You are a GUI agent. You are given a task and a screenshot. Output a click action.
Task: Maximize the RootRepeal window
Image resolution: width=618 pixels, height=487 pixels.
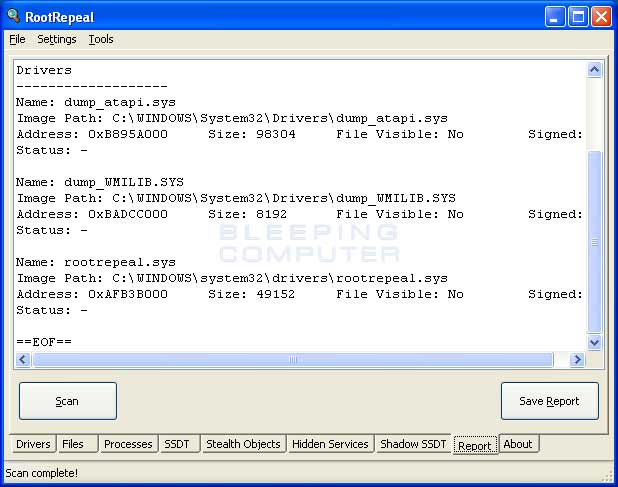(578, 17)
